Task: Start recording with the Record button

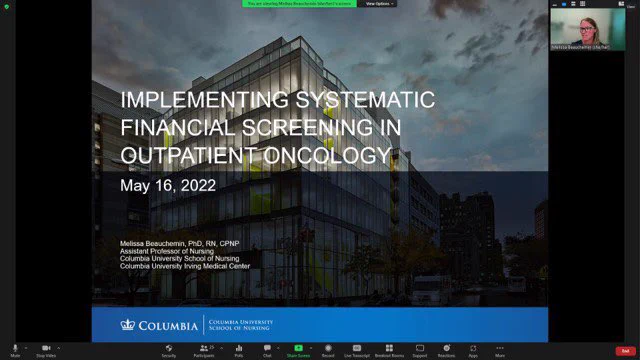Action: (328, 350)
